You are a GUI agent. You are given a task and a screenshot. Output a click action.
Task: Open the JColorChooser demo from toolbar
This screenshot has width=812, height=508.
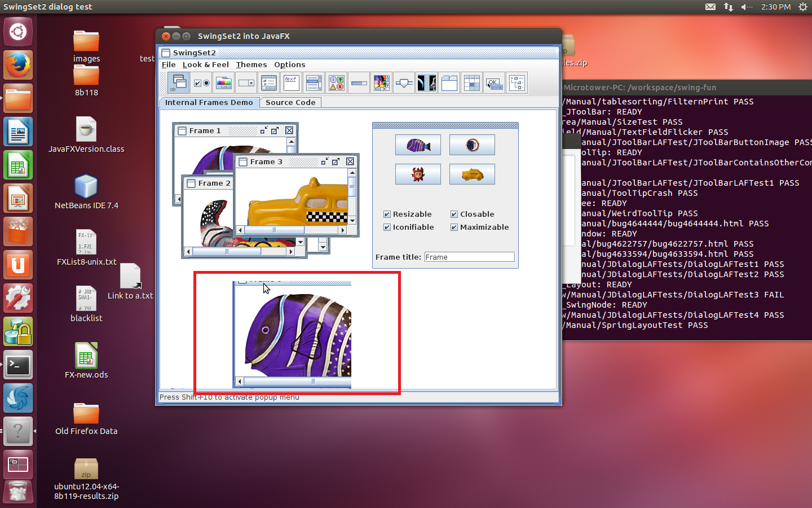(x=224, y=84)
